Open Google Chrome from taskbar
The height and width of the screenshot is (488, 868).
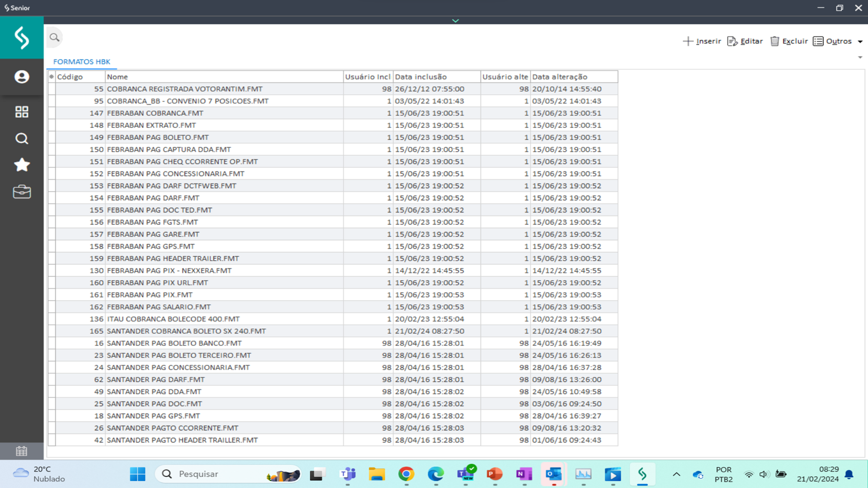pyautogui.click(x=406, y=474)
